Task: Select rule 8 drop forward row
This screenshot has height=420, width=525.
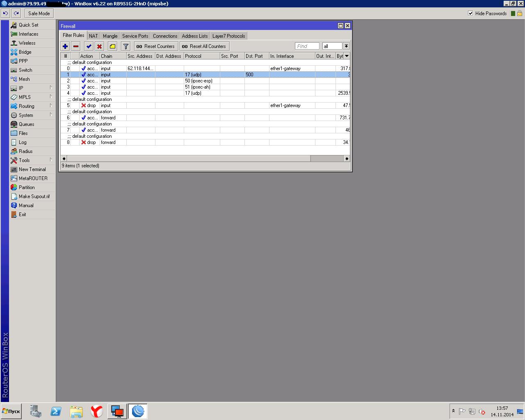Action: coord(205,142)
